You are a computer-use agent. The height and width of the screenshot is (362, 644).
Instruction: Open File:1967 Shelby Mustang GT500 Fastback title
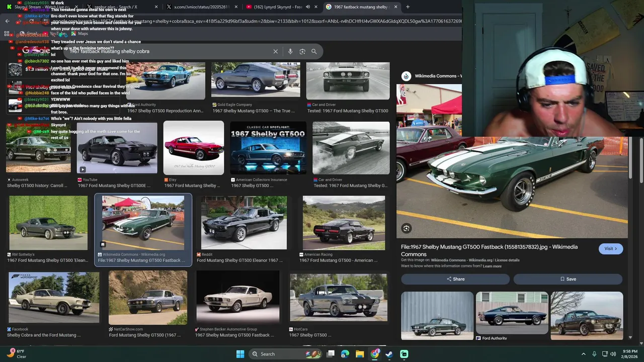[489, 250]
